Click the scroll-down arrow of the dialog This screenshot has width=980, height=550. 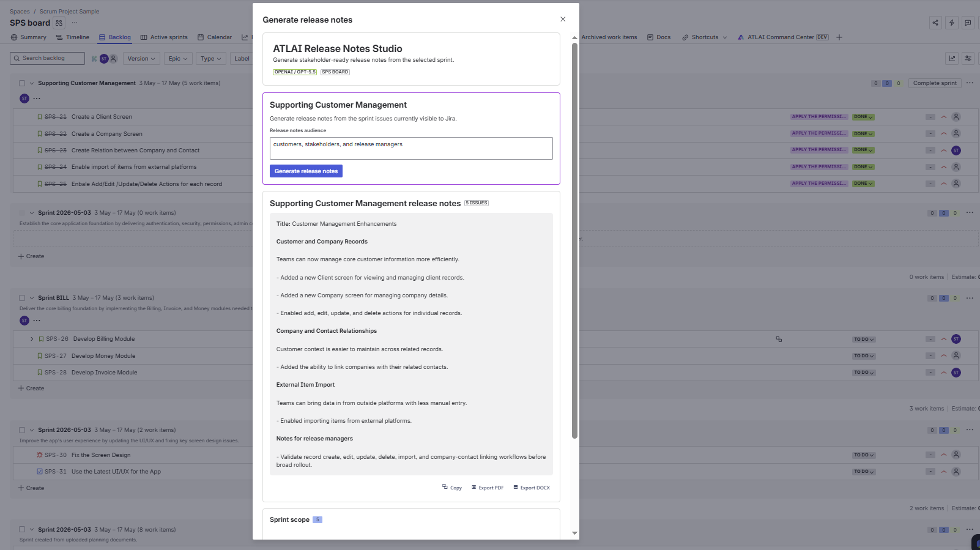click(574, 533)
